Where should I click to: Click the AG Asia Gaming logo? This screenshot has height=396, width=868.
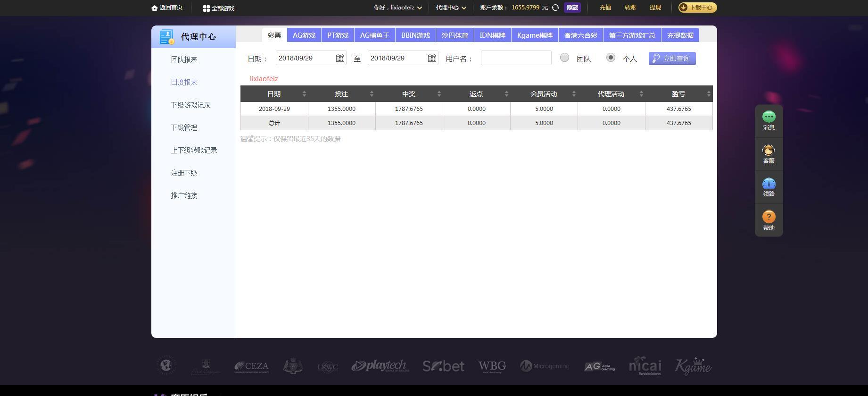pos(600,366)
